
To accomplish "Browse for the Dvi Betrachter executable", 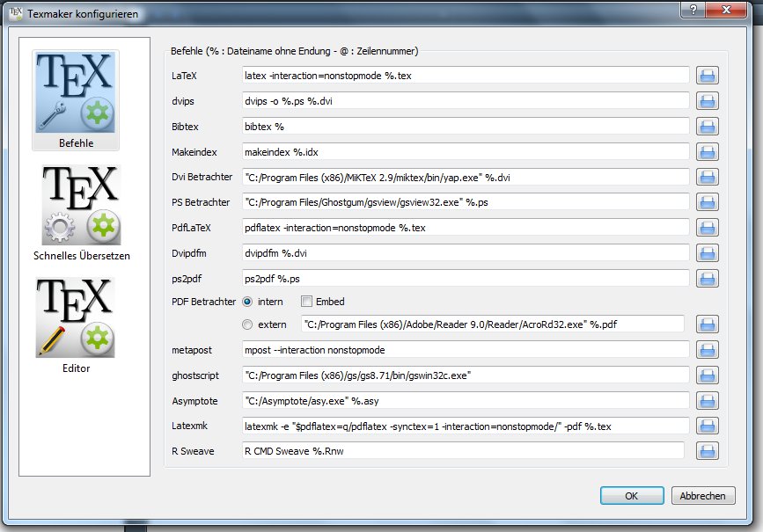I will click(x=707, y=177).
